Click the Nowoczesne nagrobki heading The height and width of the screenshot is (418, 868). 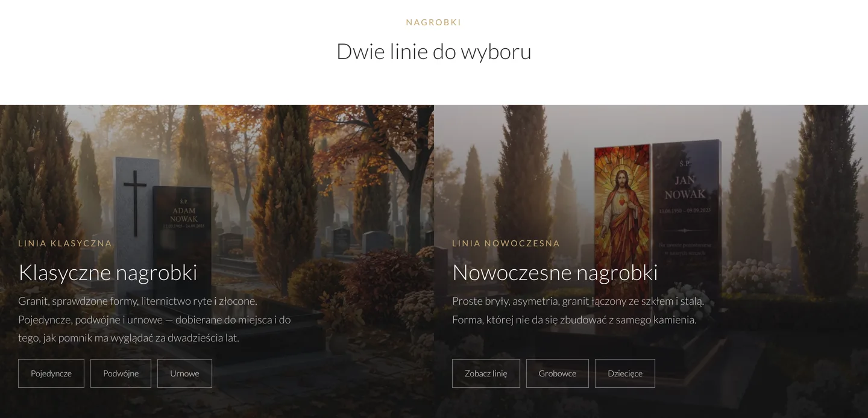[555, 272]
